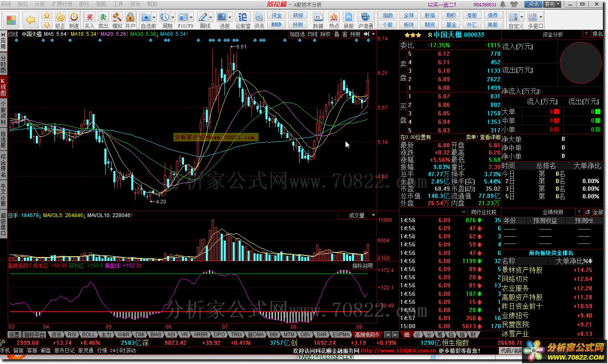Open the 修正 correction tool

[x=60, y=20]
